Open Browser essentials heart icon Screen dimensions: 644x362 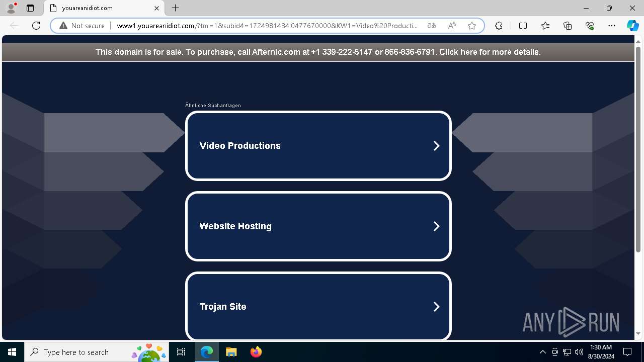(590, 26)
